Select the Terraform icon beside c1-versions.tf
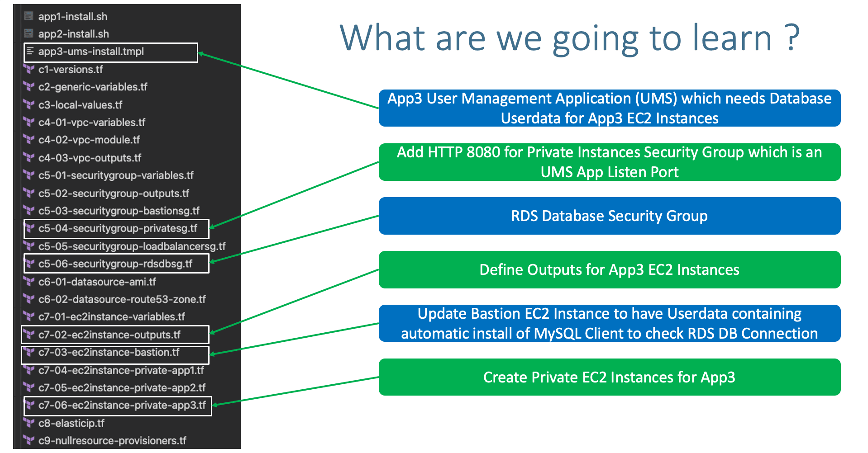868x453 pixels. click(29, 69)
